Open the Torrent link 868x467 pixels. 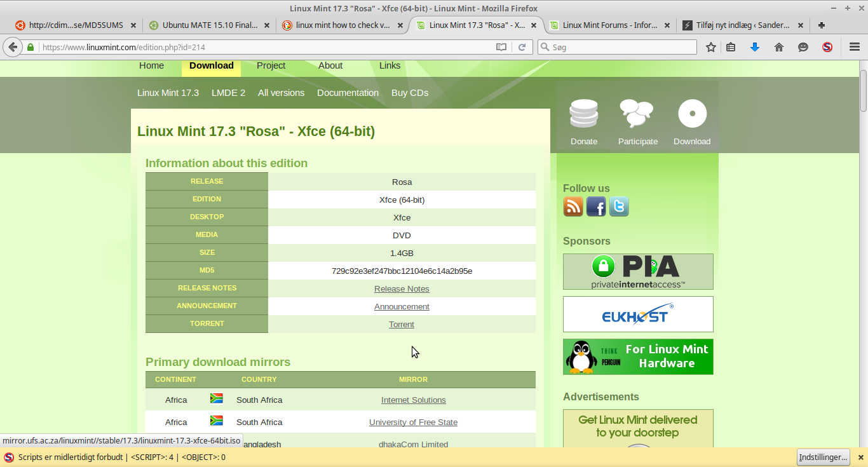click(x=402, y=324)
